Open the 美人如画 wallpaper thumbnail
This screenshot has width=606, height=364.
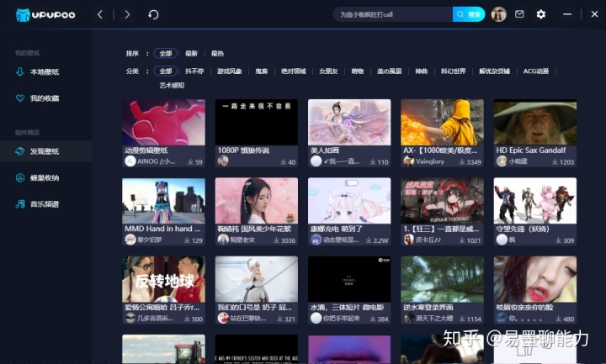pos(349,123)
